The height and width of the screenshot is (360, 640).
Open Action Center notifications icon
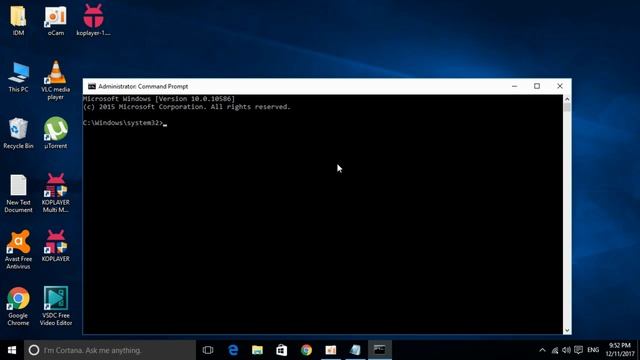[578, 350]
